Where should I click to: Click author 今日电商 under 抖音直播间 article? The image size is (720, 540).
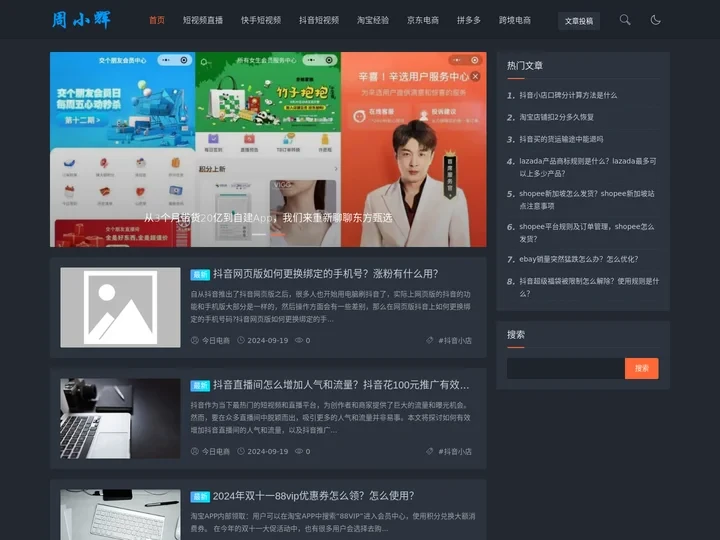tap(216, 451)
